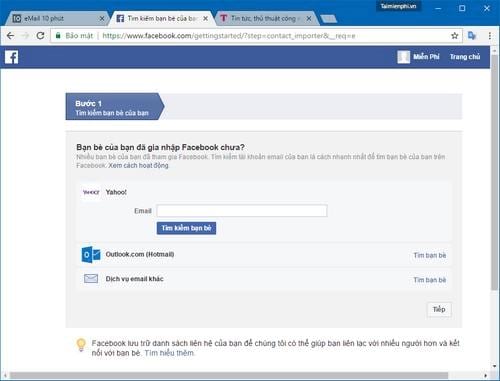Click the Tìm kiếm bạn bè button
The height and width of the screenshot is (381, 500).
pyautogui.click(x=186, y=228)
